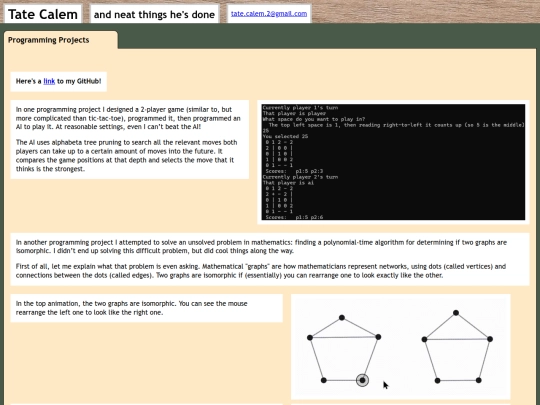
Task: Click bottom-left vertex of the left graph
Action: 323,380
